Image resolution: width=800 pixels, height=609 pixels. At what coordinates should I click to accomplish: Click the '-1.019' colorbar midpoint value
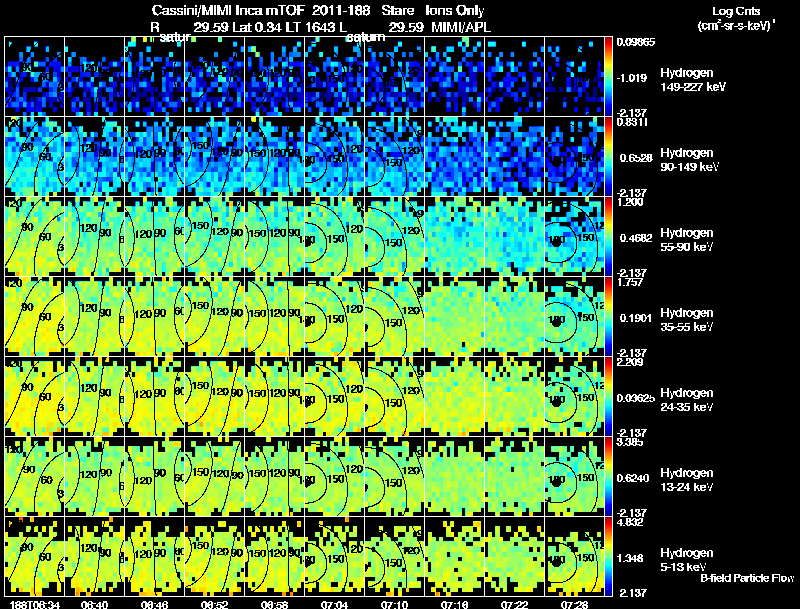[632, 78]
